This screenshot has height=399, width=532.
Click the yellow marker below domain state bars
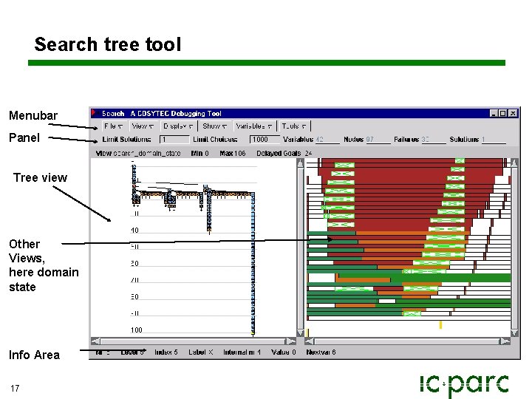point(440,325)
